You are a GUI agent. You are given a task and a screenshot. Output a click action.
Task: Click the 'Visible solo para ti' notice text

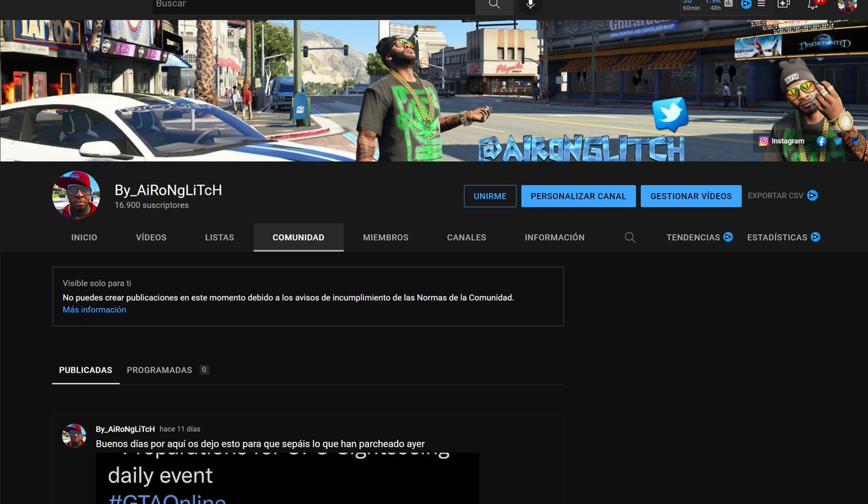pos(97,283)
